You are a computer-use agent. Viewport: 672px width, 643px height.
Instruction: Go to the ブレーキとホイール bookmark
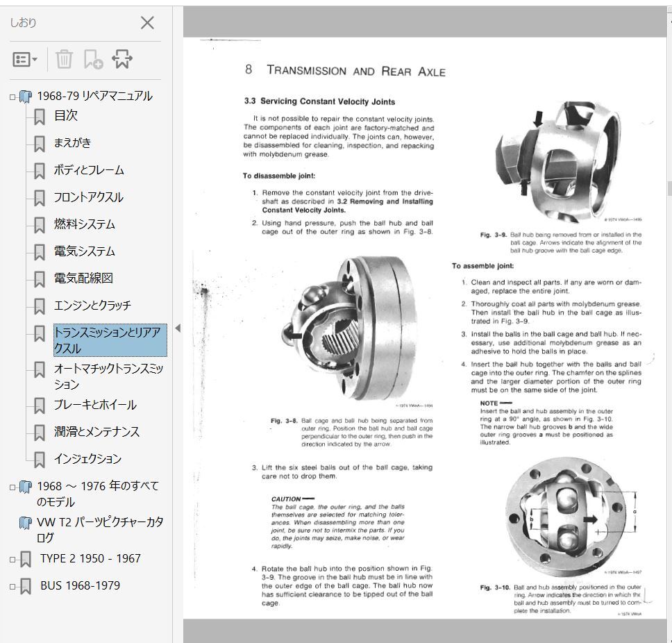click(95, 405)
